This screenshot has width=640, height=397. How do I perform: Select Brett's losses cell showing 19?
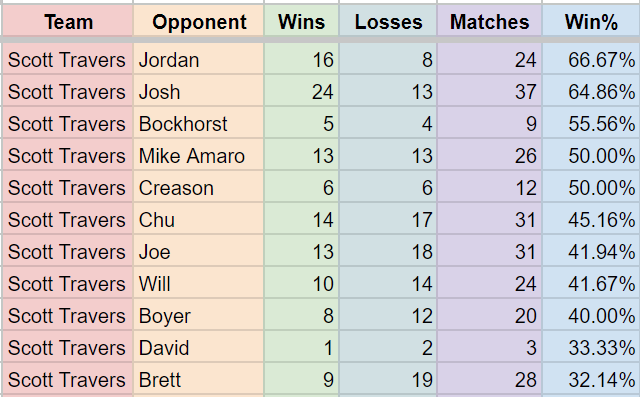coord(388,379)
